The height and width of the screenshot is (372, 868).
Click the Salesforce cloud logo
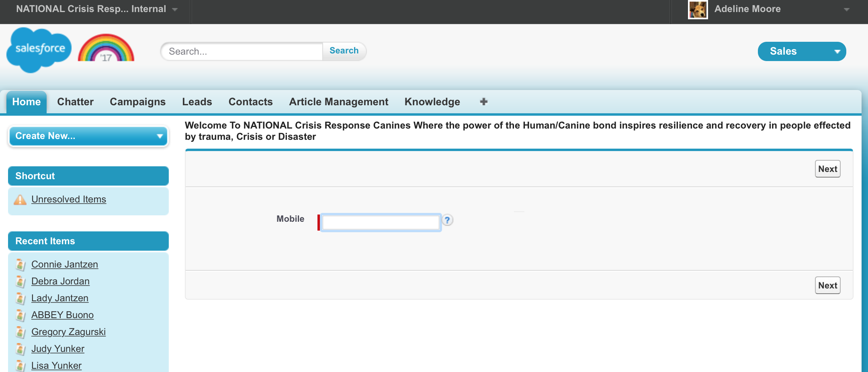click(x=39, y=50)
